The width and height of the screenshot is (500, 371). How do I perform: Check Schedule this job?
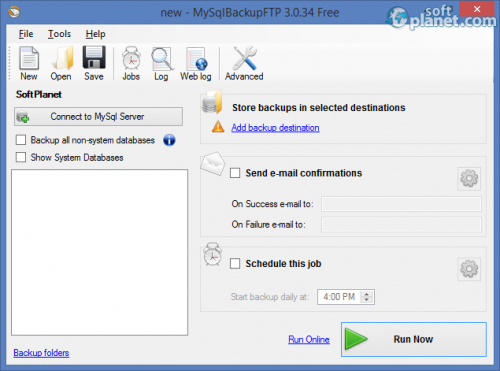[235, 264]
